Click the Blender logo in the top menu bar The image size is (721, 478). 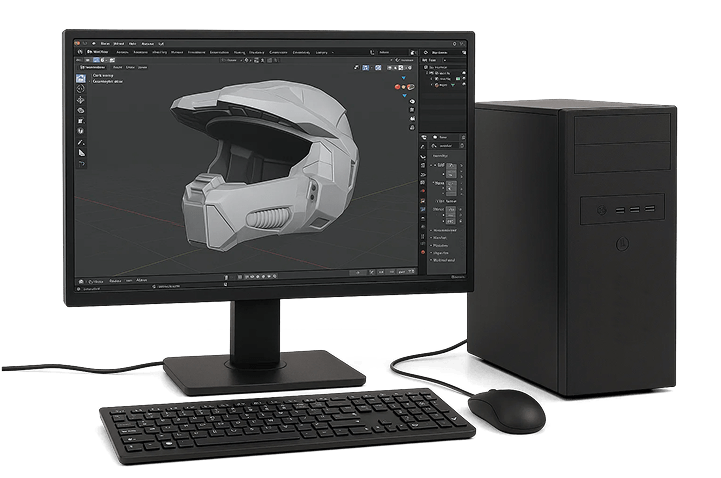77,43
